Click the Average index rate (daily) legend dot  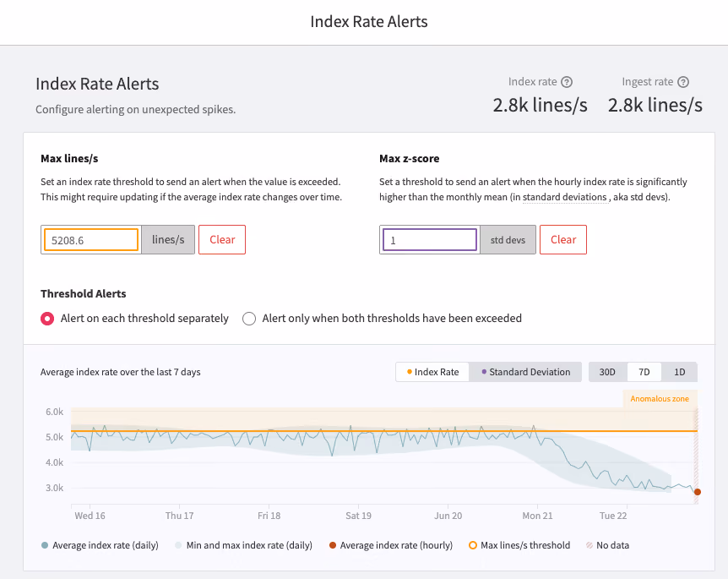[x=45, y=545]
